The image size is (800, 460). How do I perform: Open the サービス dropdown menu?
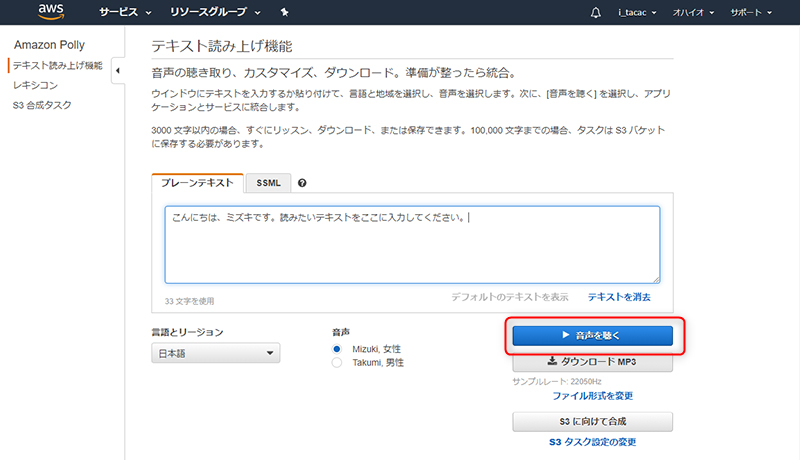click(x=125, y=12)
